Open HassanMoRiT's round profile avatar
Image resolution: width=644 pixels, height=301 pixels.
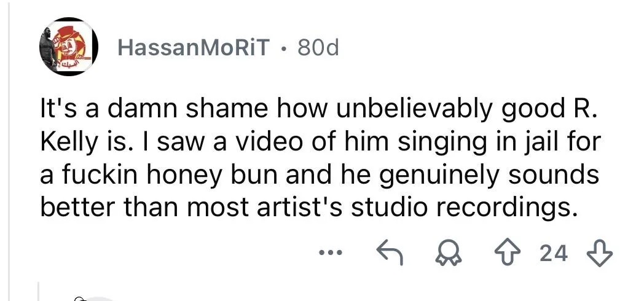pyautogui.click(x=69, y=47)
